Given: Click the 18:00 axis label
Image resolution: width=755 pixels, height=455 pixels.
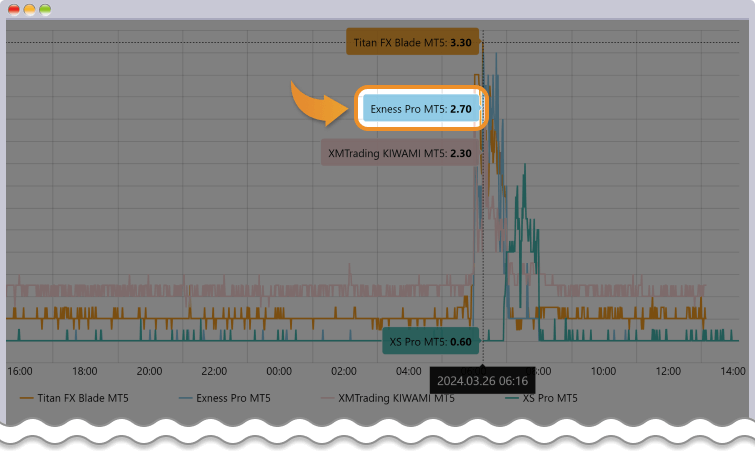Looking at the screenshot, I should (85, 371).
